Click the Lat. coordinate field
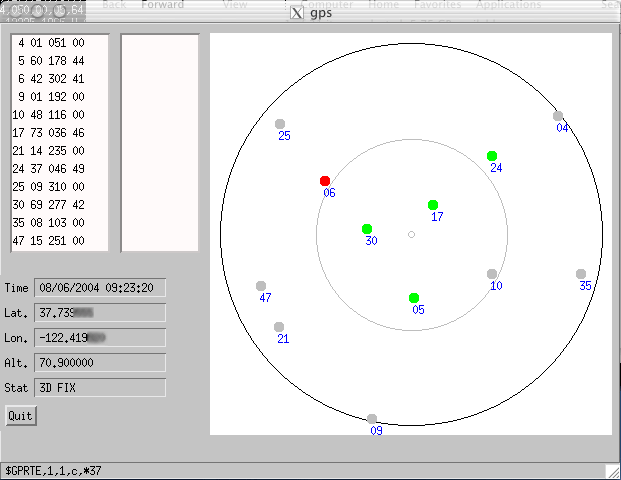 click(100, 313)
